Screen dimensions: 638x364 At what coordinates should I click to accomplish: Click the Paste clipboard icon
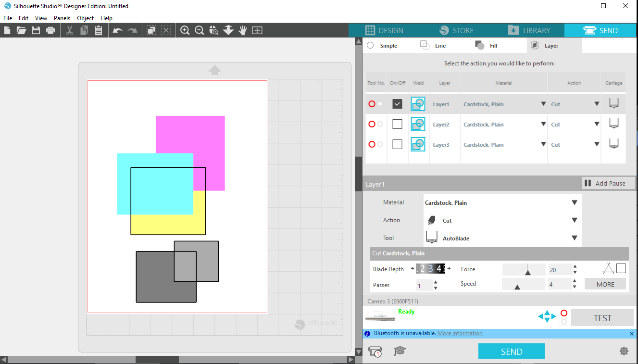tap(99, 30)
